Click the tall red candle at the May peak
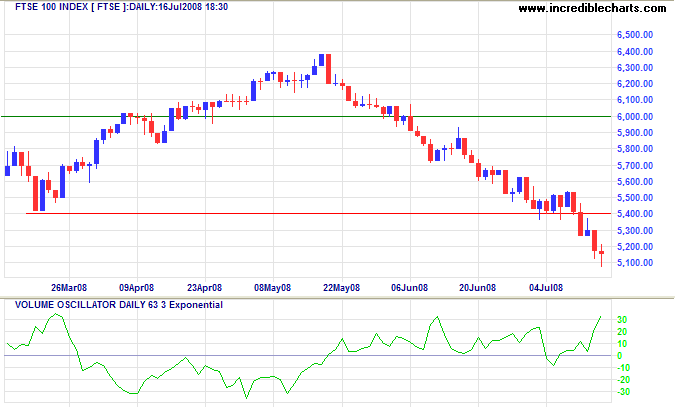The height and width of the screenshot is (410, 675). (x=328, y=69)
